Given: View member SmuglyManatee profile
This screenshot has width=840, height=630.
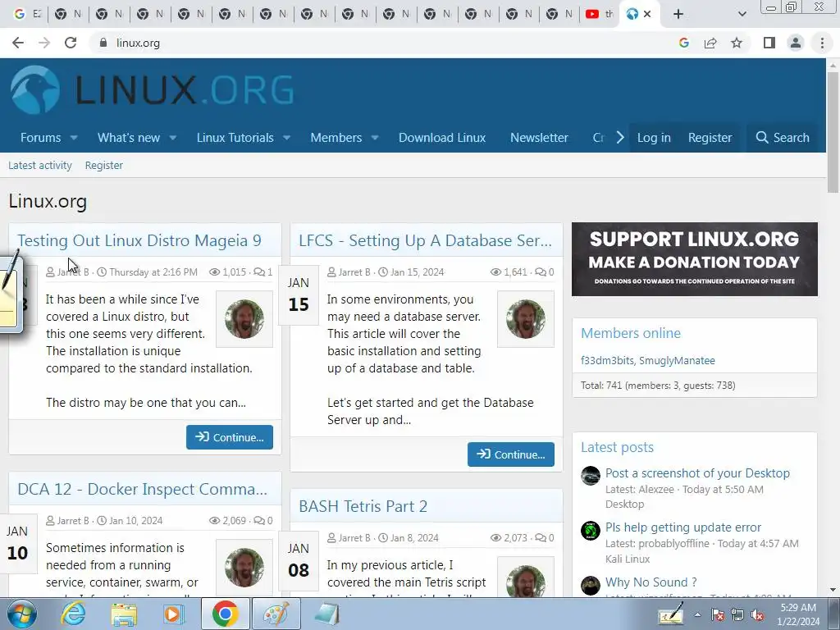Looking at the screenshot, I should point(677,361).
